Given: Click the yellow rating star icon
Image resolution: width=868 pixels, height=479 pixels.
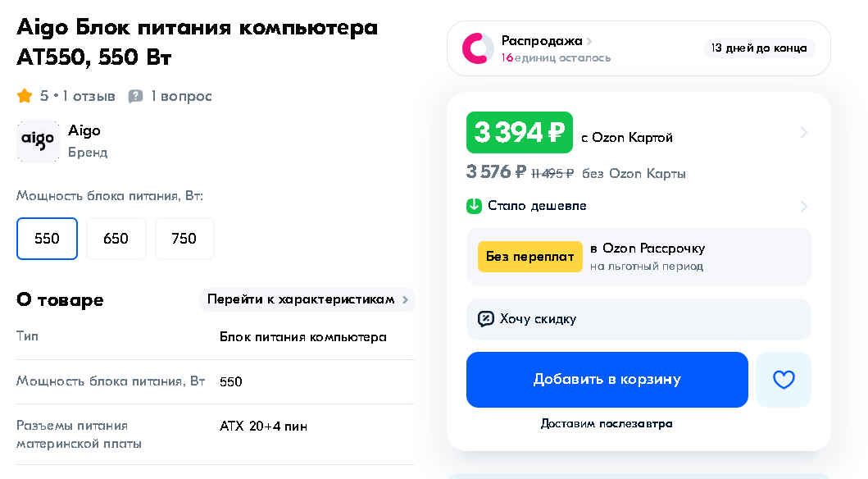Looking at the screenshot, I should 25,96.
